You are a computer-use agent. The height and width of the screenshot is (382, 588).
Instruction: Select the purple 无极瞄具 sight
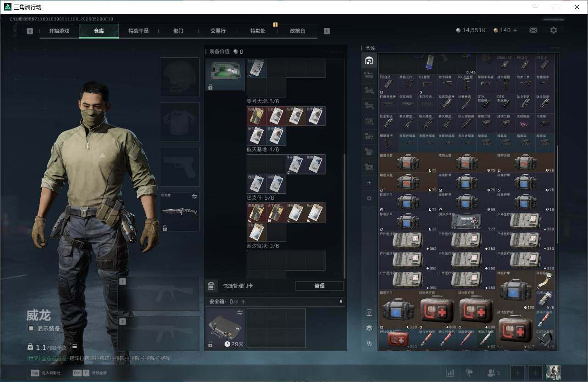point(525,123)
